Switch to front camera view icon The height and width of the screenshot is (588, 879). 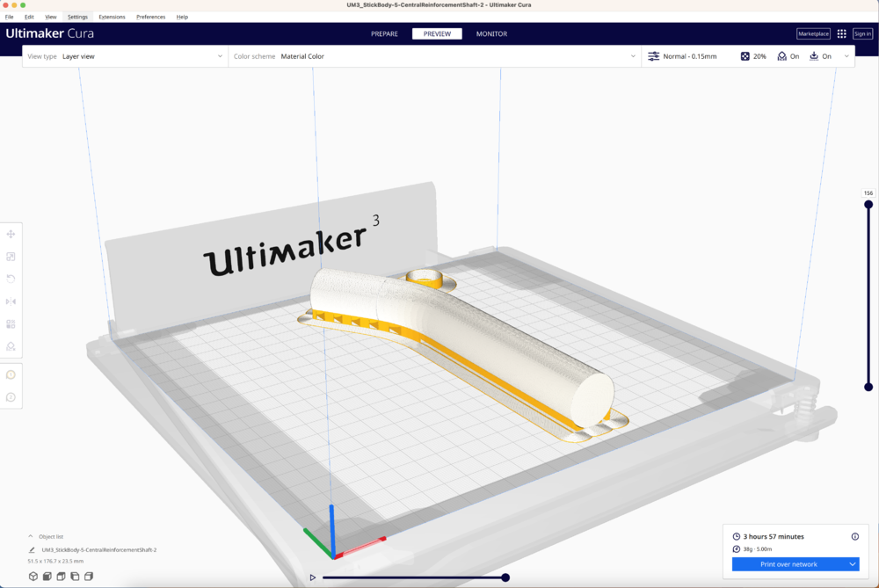pos(47,577)
